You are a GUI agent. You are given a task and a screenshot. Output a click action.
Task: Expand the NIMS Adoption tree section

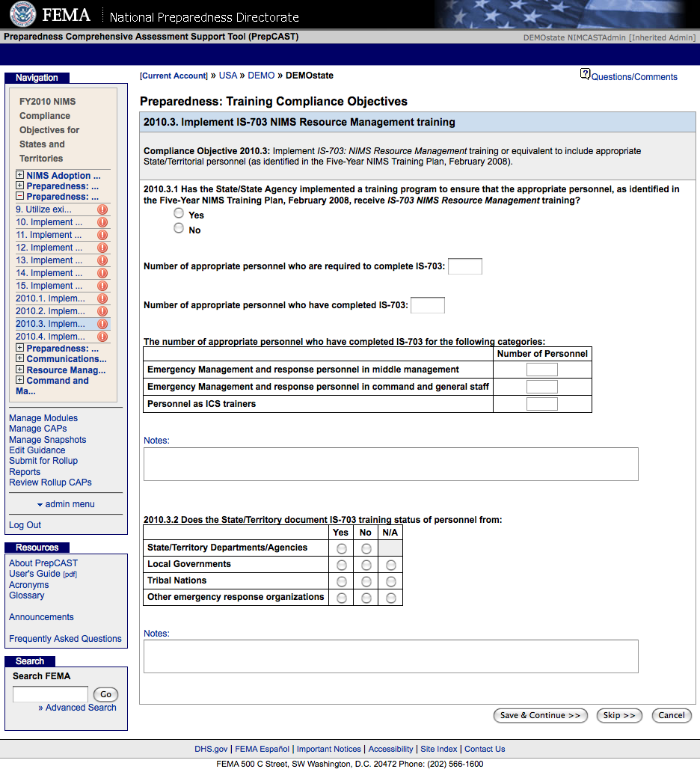point(19,176)
